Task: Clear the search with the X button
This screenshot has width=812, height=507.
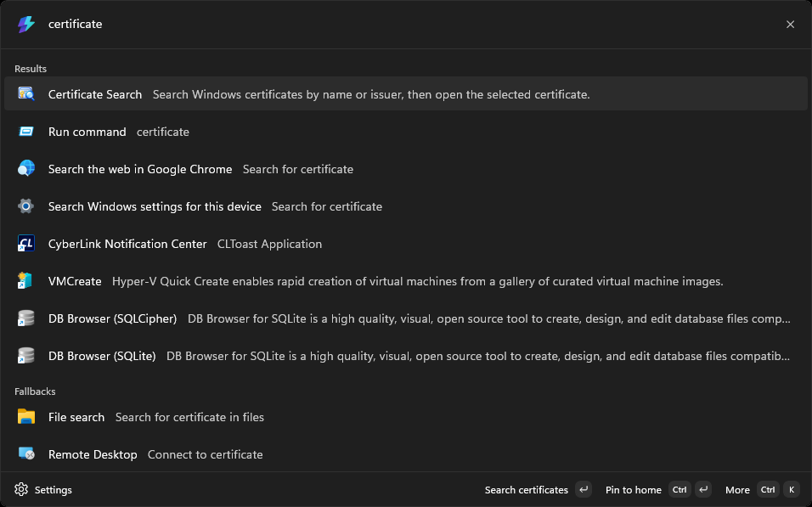Action: tap(790, 25)
